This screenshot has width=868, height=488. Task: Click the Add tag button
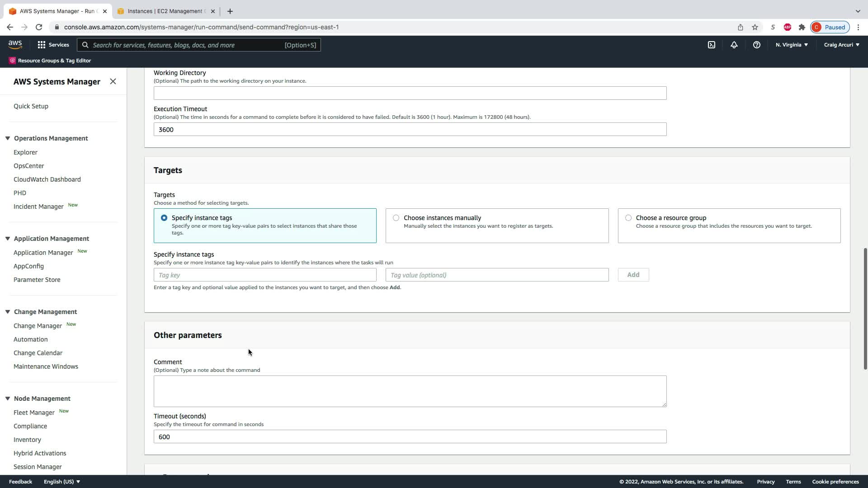click(633, 275)
